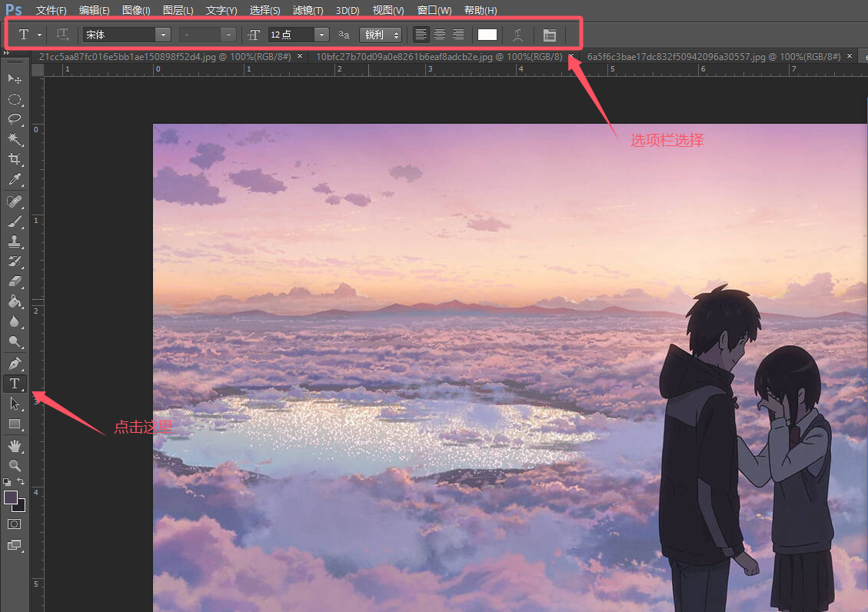The width and height of the screenshot is (868, 612).
Task: Select the Path Selection tool
Action: pyautogui.click(x=15, y=404)
